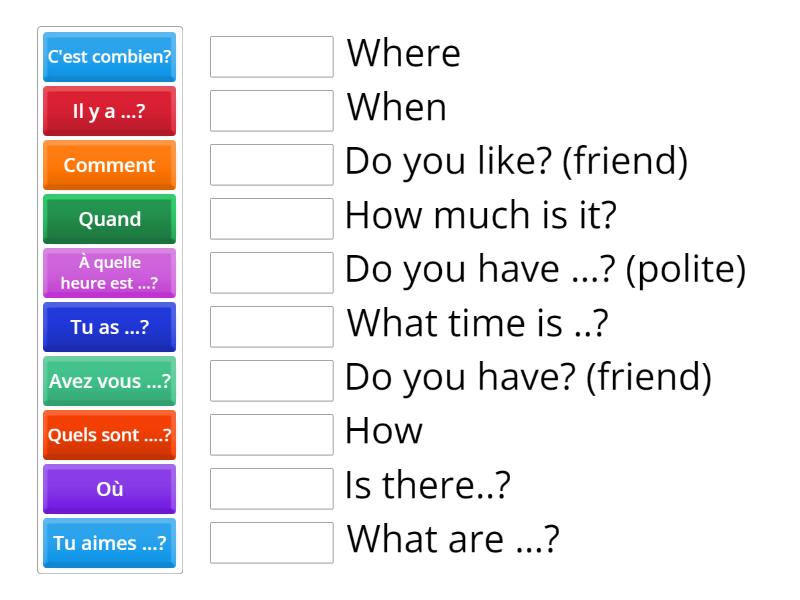Select the answer box next to "When"
The image size is (800, 600).
[x=271, y=111]
